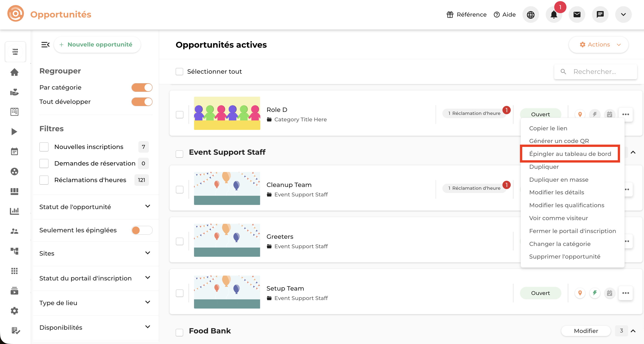Tick the Sélectionner tout checkbox

click(x=179, y=72)
